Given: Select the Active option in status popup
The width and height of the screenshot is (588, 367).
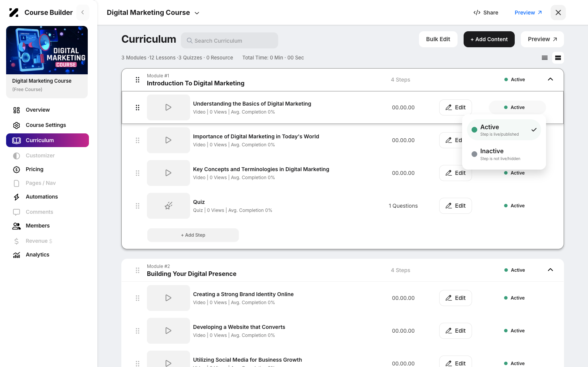Looking at the screenshot, I should (x=504, y=130).
